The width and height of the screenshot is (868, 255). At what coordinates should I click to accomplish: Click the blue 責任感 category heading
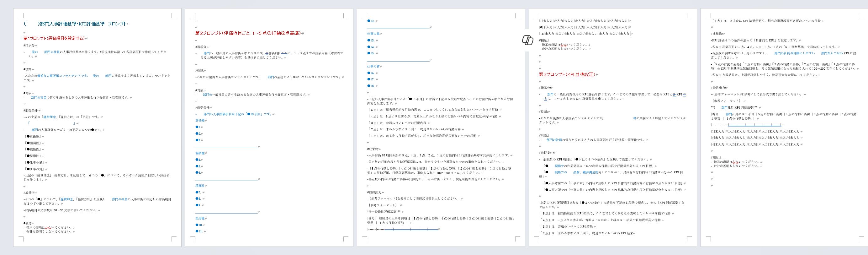[x=200, y=120]
